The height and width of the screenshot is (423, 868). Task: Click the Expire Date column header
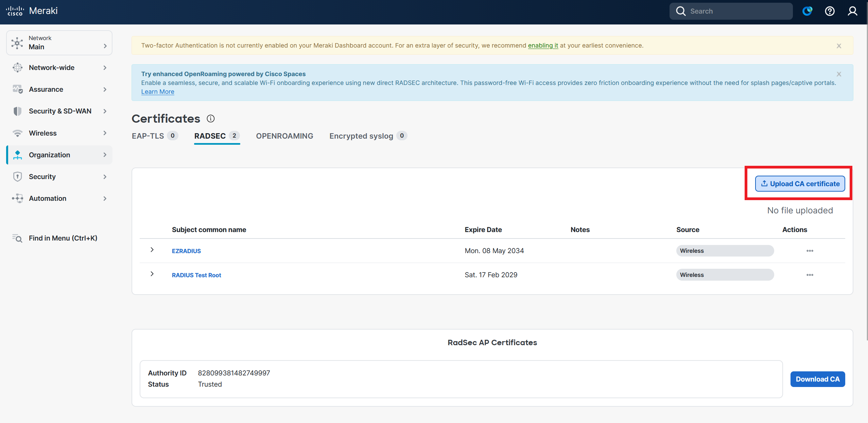coord(483,230)
